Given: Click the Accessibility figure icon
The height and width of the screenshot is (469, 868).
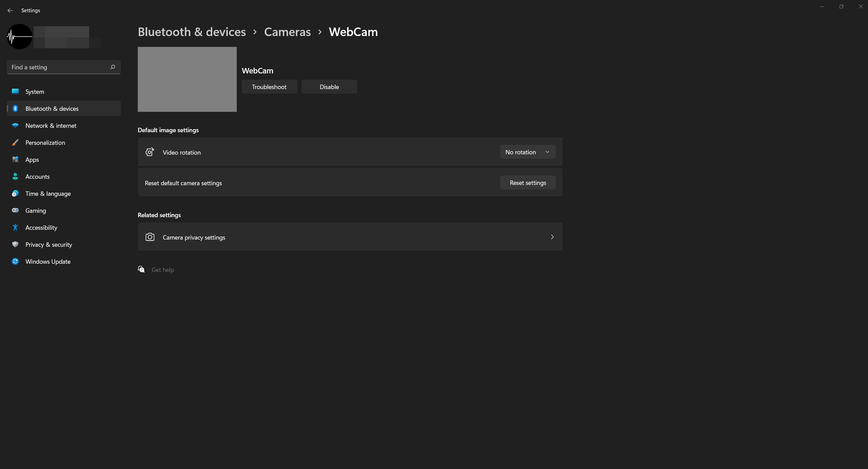Looking at the screenshot, I should pos(15,227).
